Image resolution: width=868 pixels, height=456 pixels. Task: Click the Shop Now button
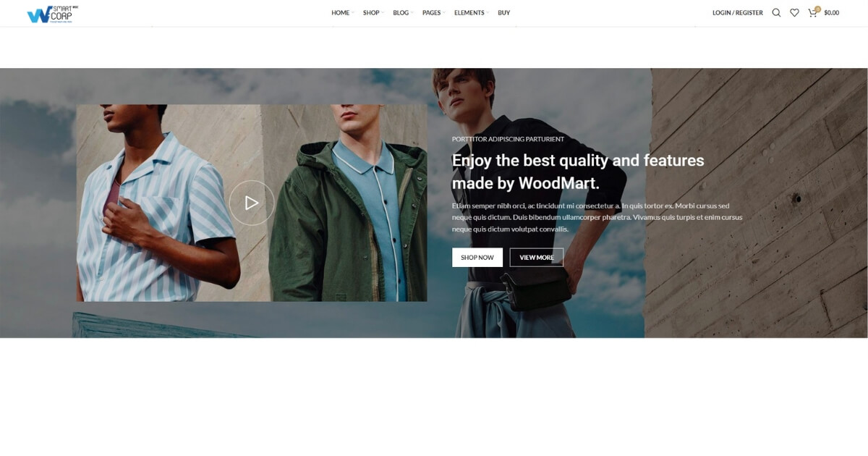(x=477, y=258)
